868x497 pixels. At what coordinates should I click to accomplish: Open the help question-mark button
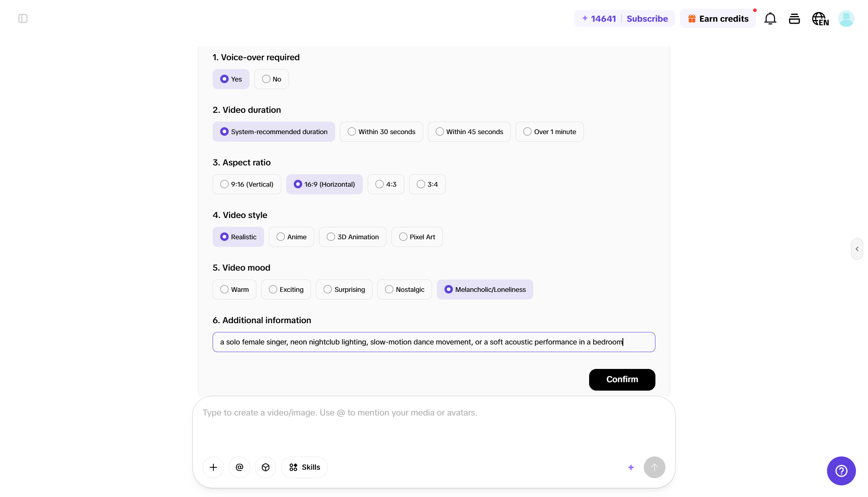coord(841,471)
